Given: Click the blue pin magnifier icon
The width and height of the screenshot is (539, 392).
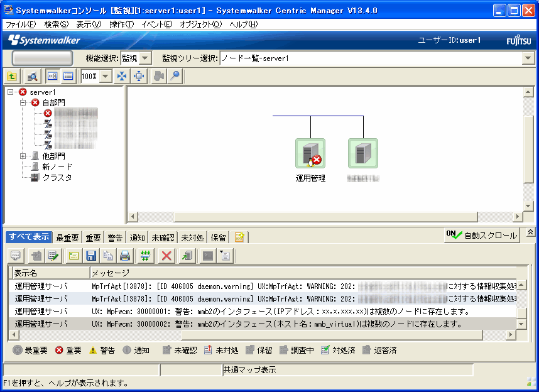Looking at the screenshot, I should 175,76.
